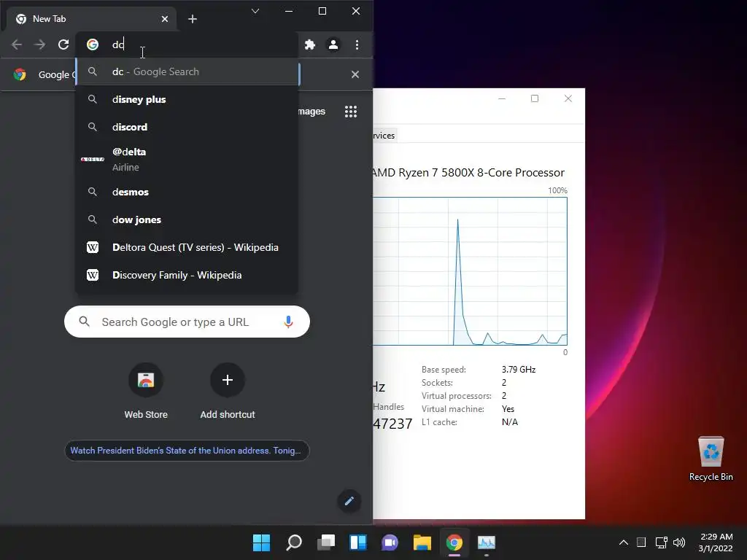Select 'dc - Google Search' suggestion
This screenshot has height=560, width=747.
point(187,72)
